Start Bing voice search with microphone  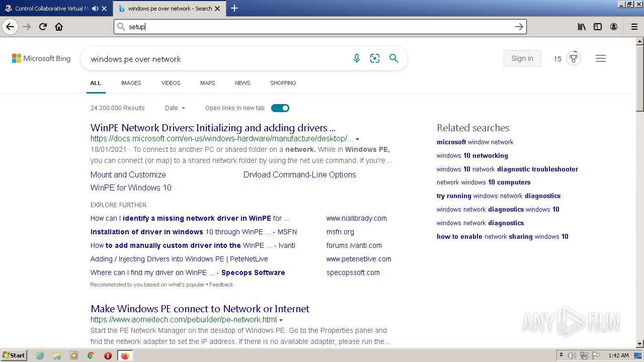357,58
